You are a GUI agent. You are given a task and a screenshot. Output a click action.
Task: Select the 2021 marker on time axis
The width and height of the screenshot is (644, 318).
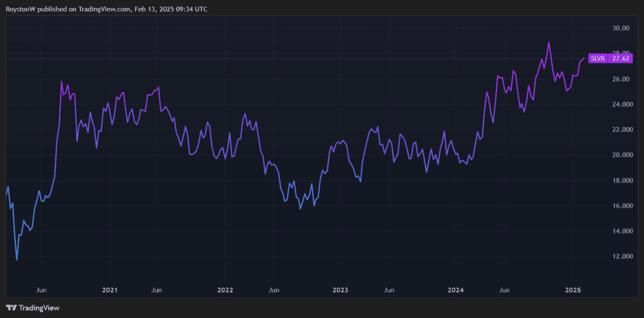(109, 290)
